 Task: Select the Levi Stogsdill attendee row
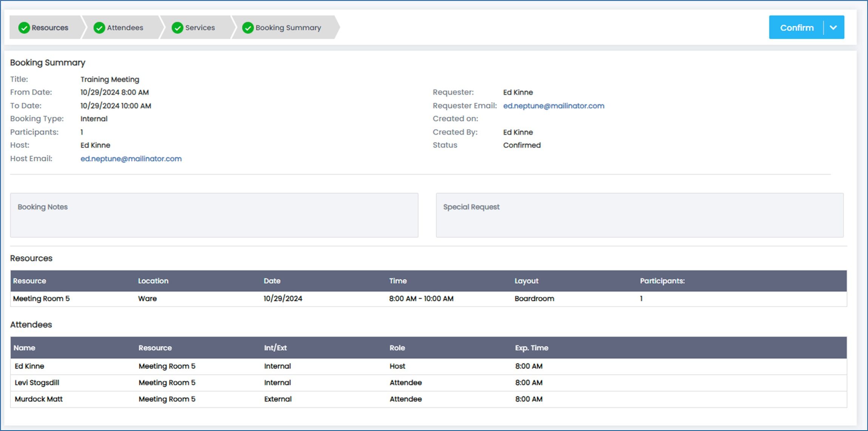tap(429, 383)
